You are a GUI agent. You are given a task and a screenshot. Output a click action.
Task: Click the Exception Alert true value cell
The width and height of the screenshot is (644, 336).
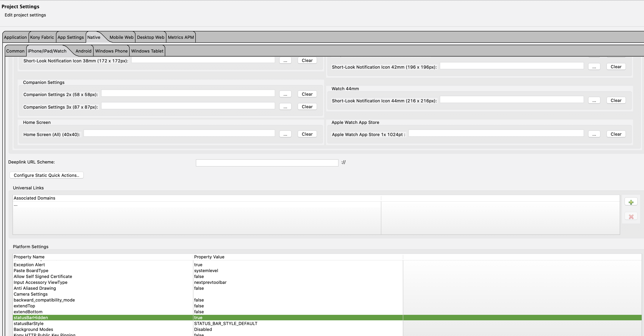click(x=198, y=265)
